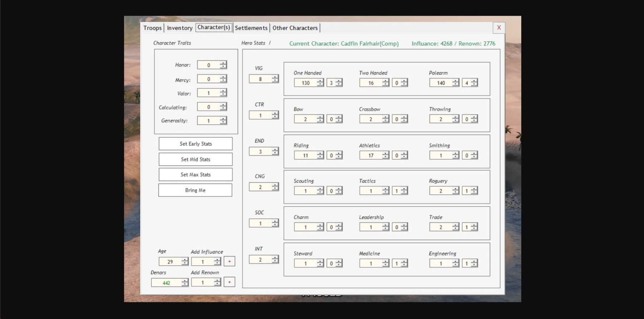Click the red plus next to Add Influence
This screenshot has height=319, width=644.
click(x=229, y=261)
